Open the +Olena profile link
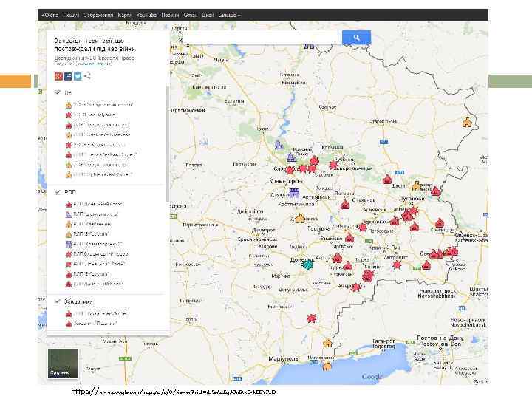This screenshot has height=399, width=532. point(50,15)
